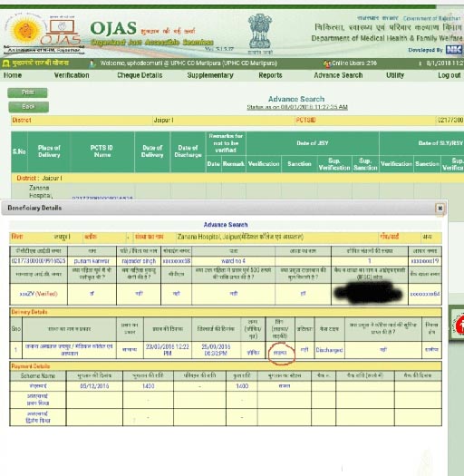Screen dimensions: 464x476
Task: Click the Online Users icon
Action: click(327, 63)
